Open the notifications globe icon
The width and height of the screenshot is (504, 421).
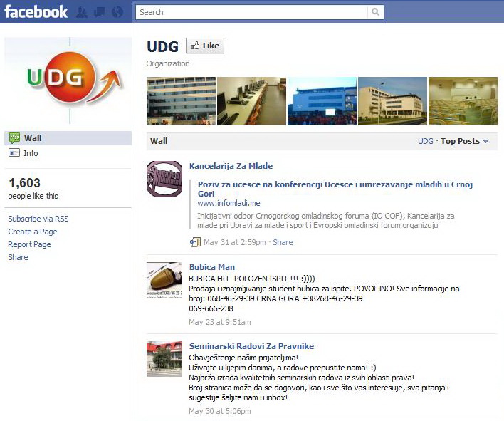(117, 12)
